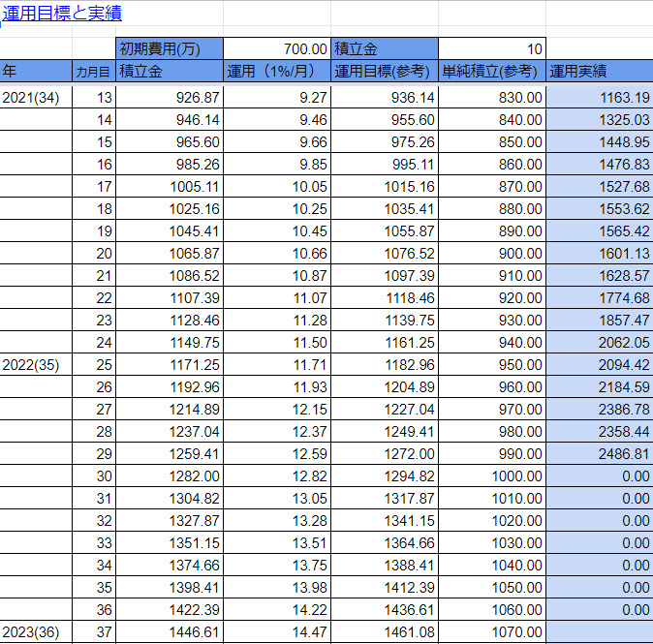Image resolution: width=653 pixels, height=644 pixels.
Task: Select the savings amount cell showing 10
Action: (x=491, y=48)
